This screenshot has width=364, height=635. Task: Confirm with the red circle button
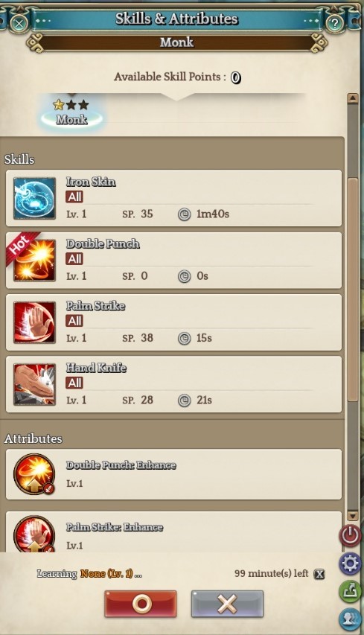pos(141,604)
